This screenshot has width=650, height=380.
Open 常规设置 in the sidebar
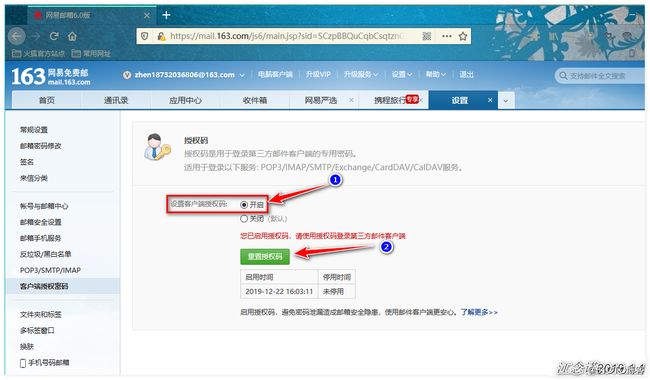34,130
